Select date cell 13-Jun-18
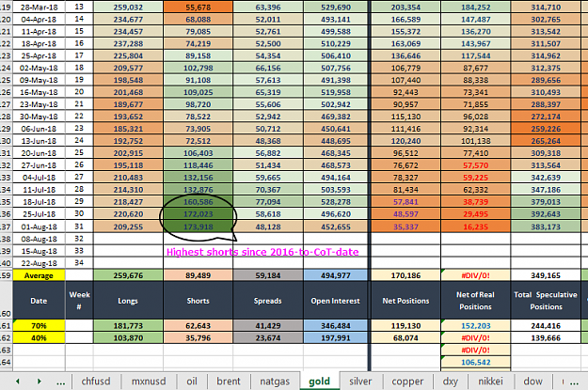Screen dimensions: 588x390 click(39, 141)
